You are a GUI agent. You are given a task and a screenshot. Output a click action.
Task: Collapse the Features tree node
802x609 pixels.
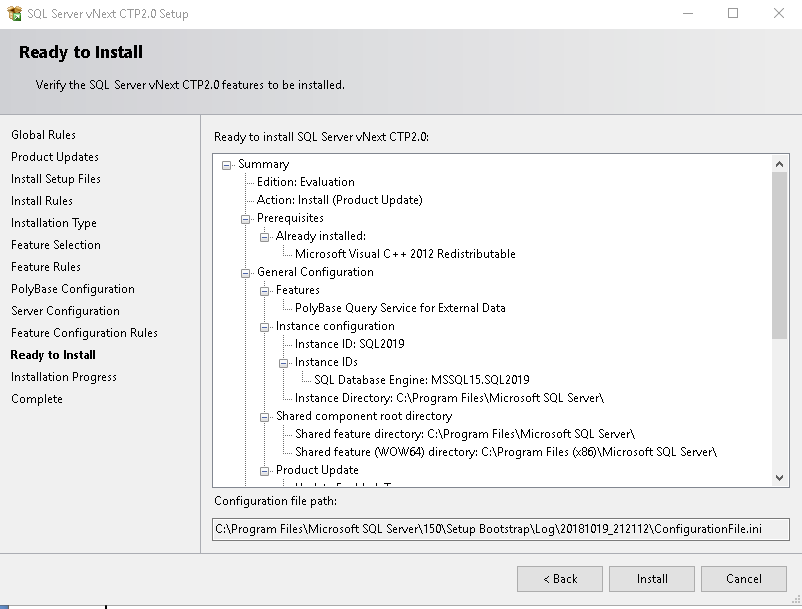click(x=266, y=290)
